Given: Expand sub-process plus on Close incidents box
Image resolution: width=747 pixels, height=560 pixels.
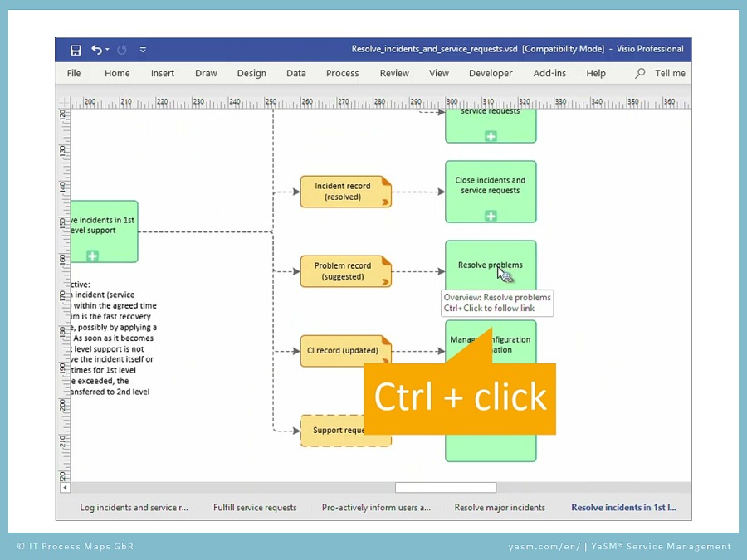Looking at the screenshot, I should pos(491,216).
